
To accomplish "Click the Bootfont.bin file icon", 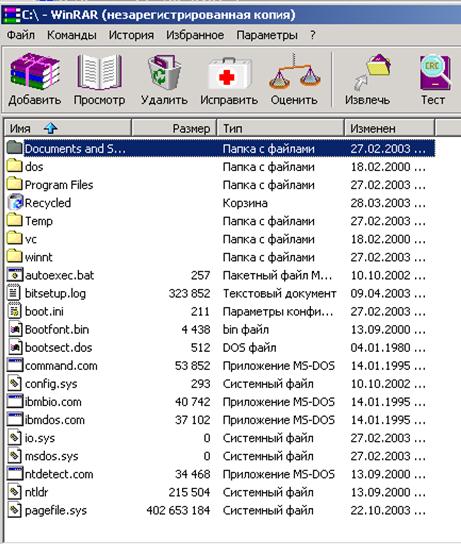I will pos(15,329).
